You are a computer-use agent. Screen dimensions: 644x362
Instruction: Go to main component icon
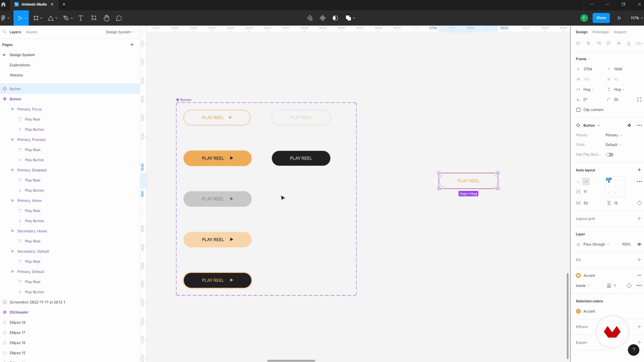click(x=629, y=125)
